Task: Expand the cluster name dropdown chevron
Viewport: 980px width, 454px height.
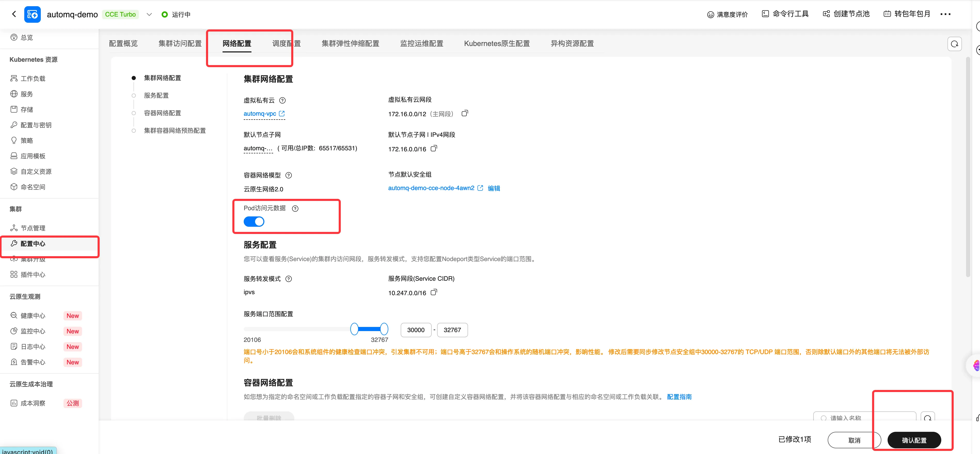Action: pos(149,14)
